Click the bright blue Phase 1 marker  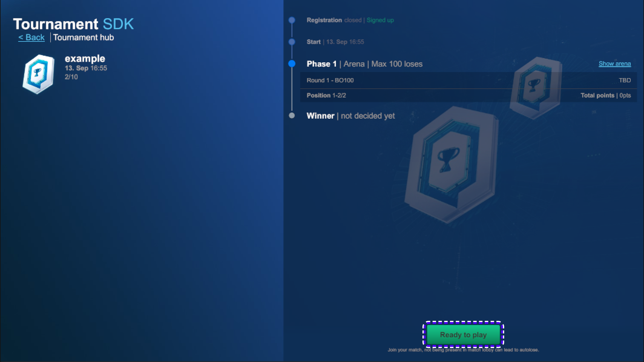pos(292,64)
